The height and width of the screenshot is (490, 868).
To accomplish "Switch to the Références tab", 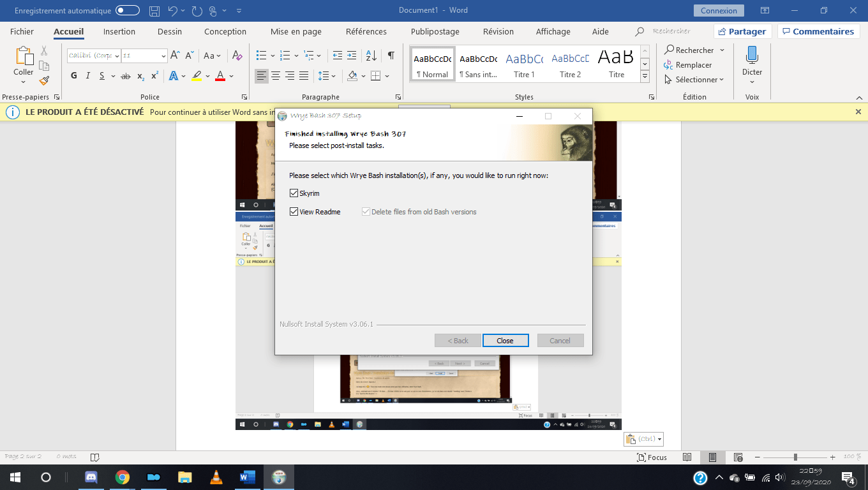I will pyautogui.click(x=366, y=32).
